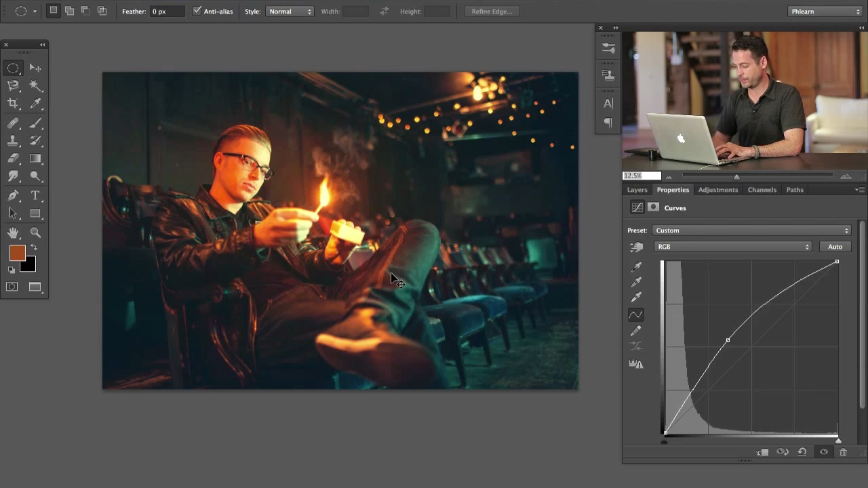Screen dimensions: 868x488
Task: Select the Lasso tool
Action: click(13, 85)
